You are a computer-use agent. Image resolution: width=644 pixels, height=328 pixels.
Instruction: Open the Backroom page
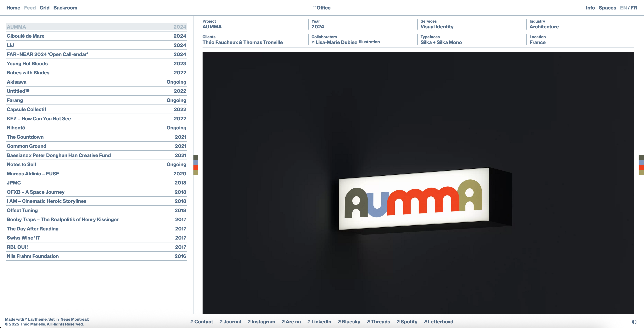pos(65,8)
